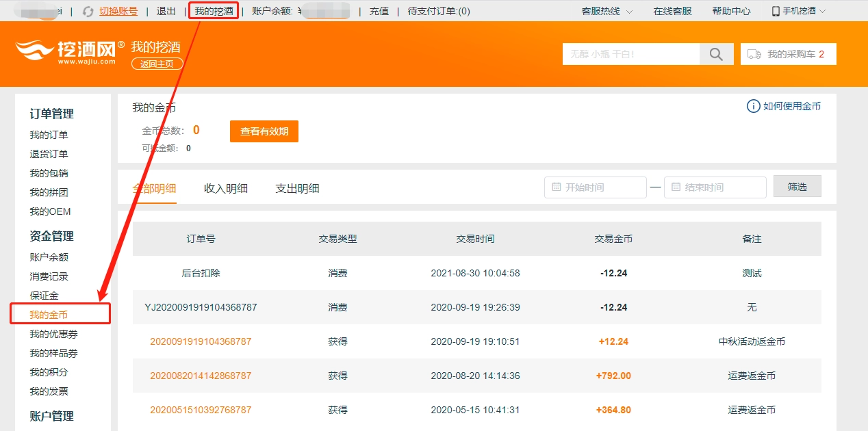Click the 返回主页 button
Image resolution: width=868 pixels, height=431 pixels.
click(x=157, y=64)
